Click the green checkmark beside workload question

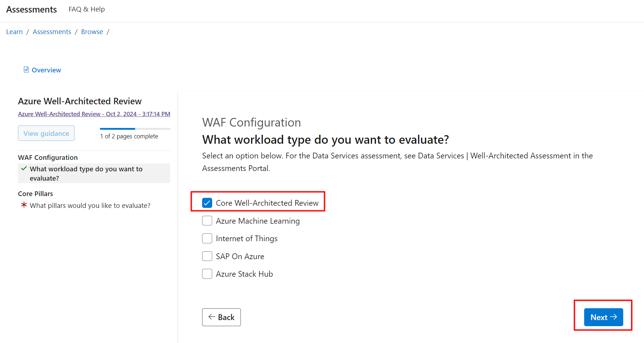(x=24, y=168)
